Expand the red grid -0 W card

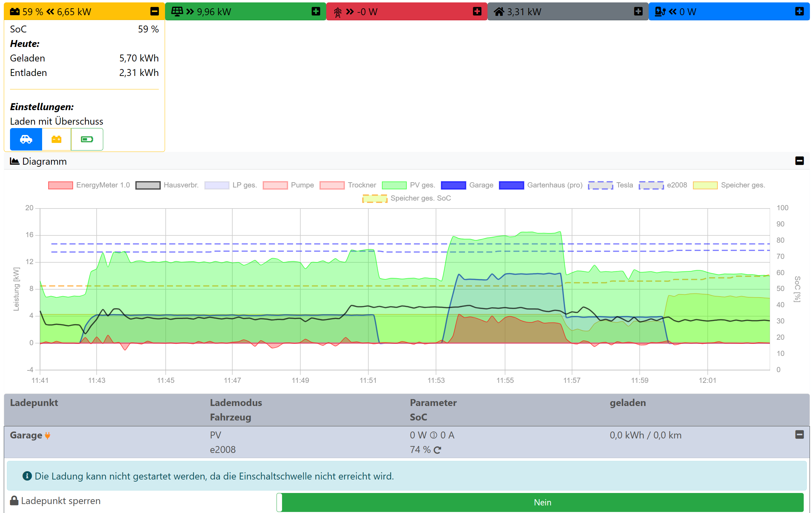click(x=477, y=11)
